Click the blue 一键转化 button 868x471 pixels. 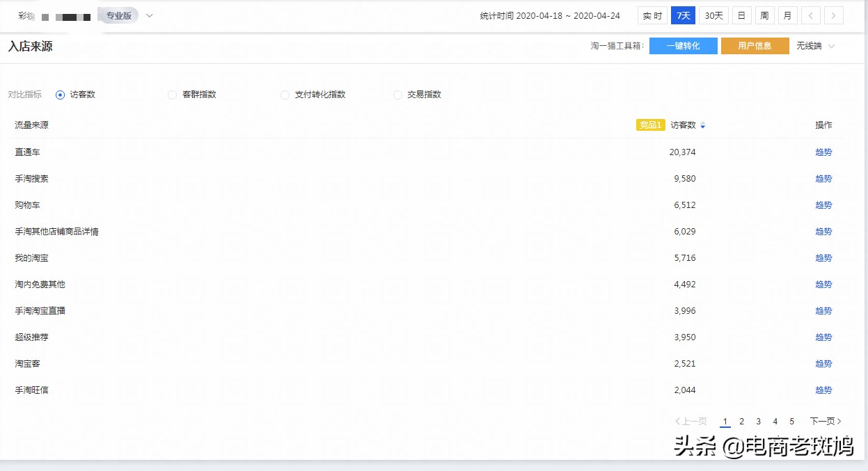[683, 46]
